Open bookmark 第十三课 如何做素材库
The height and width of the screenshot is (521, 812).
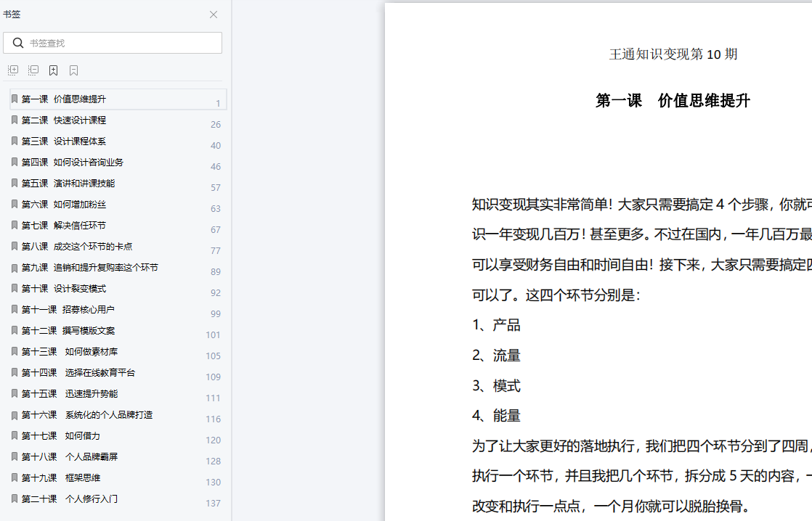pyautogui.click(x=118, y=351)
